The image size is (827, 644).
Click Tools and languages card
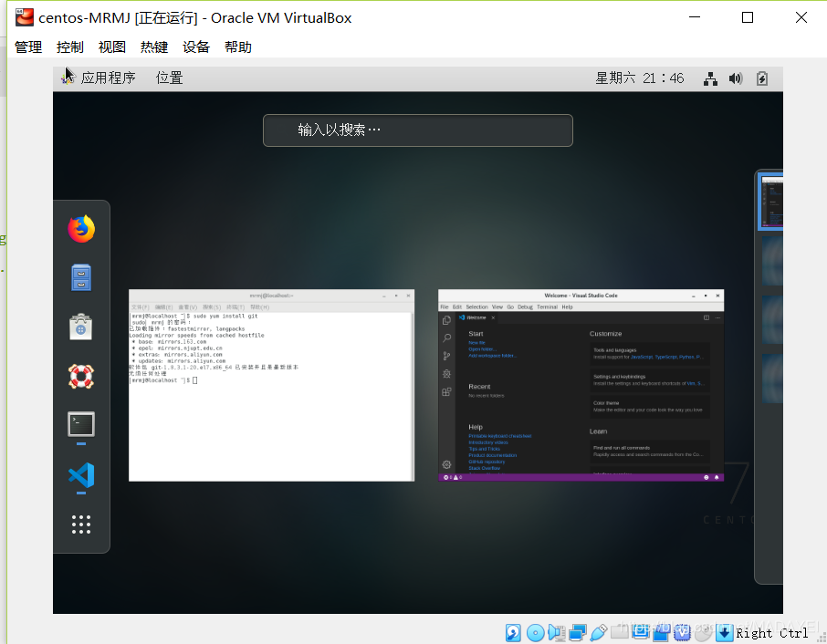(x=649, y=354)
